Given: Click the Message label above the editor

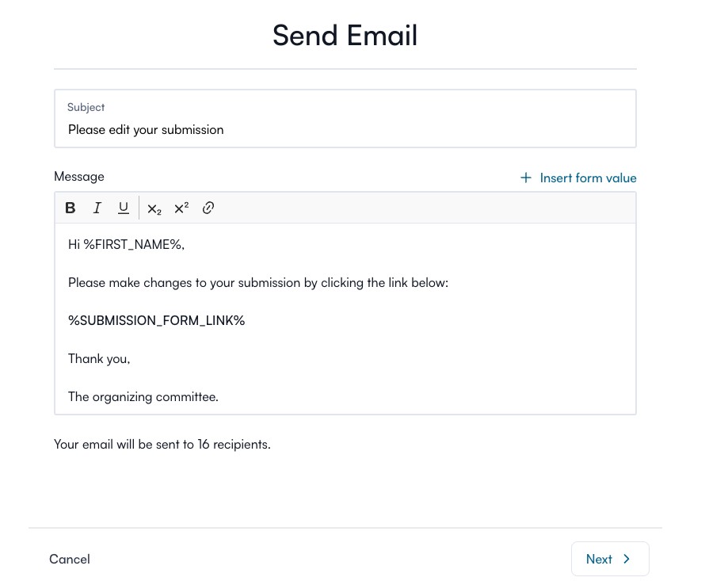Looking at the screenshot, I should click(x=79, y=176).
